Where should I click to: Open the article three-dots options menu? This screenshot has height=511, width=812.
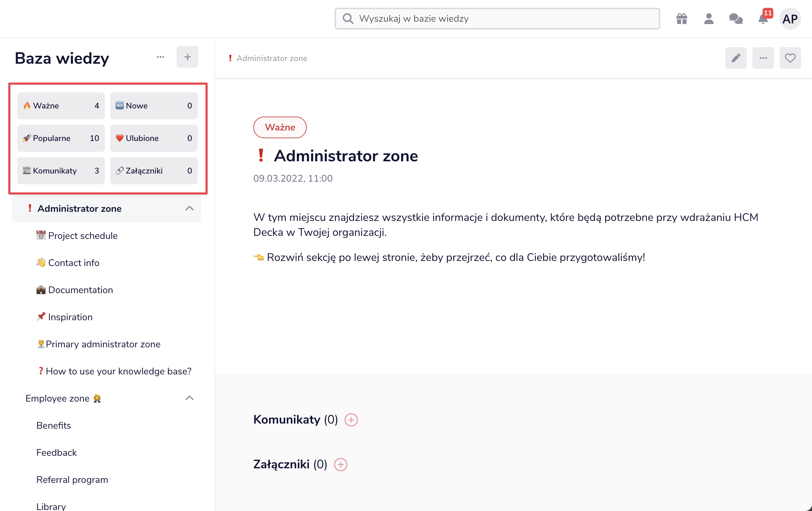[763, 58]
